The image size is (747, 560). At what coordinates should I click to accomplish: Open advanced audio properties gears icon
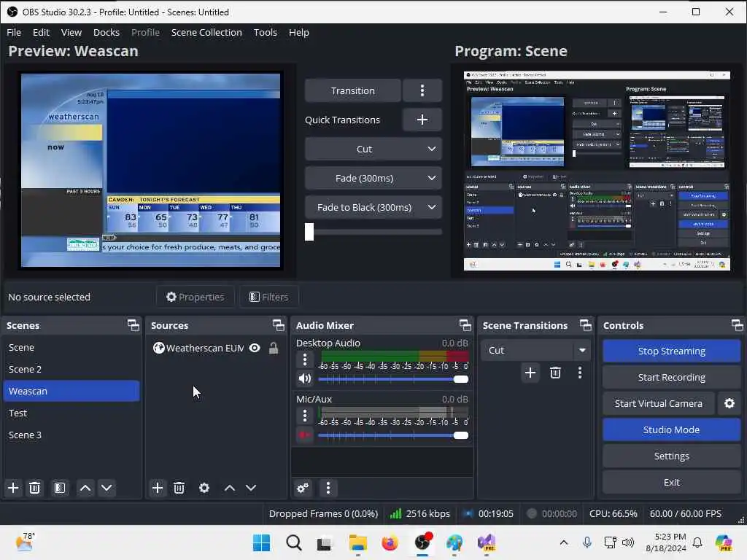tap(303, 488)
